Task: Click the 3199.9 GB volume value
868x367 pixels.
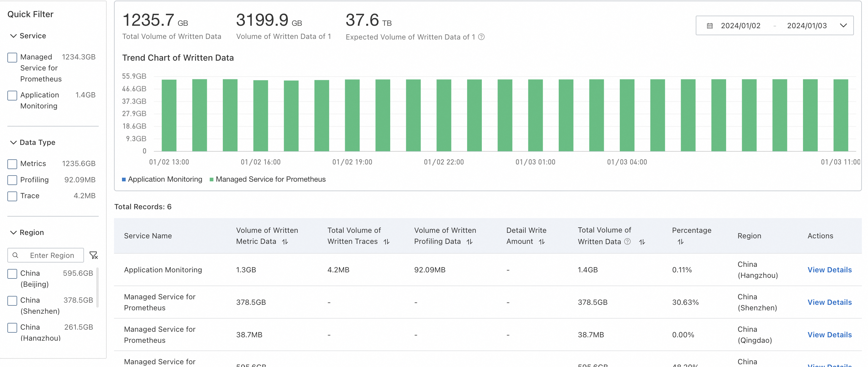Action: [x=269, y=20]
